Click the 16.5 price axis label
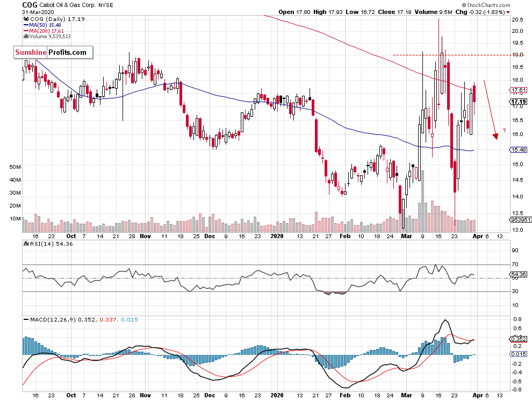The height and width of the screenshot is (400, 532). point(517,120)
